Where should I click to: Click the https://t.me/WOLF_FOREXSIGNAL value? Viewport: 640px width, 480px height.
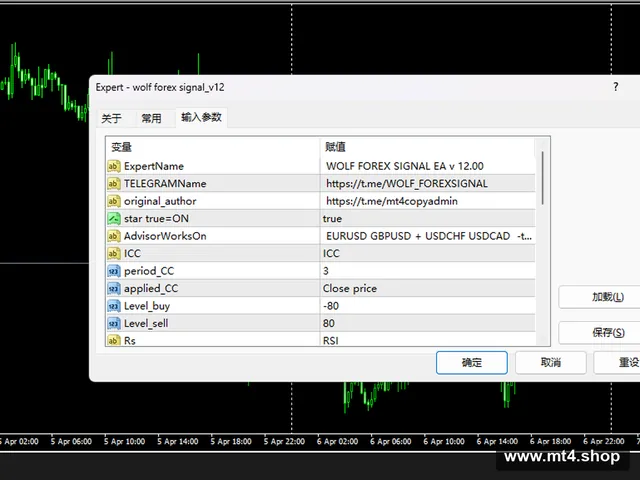pos(407,184)
